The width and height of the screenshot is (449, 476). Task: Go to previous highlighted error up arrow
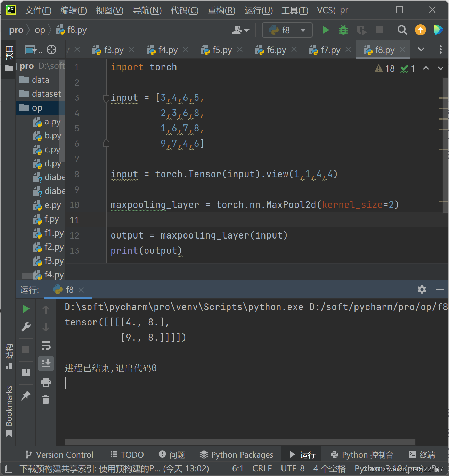(426, 68)
